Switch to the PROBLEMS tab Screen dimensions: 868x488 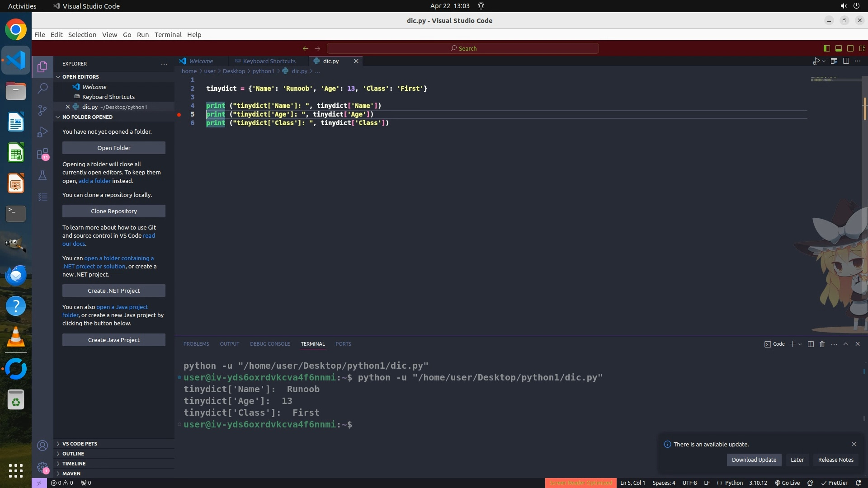click(x=196, y=344)
